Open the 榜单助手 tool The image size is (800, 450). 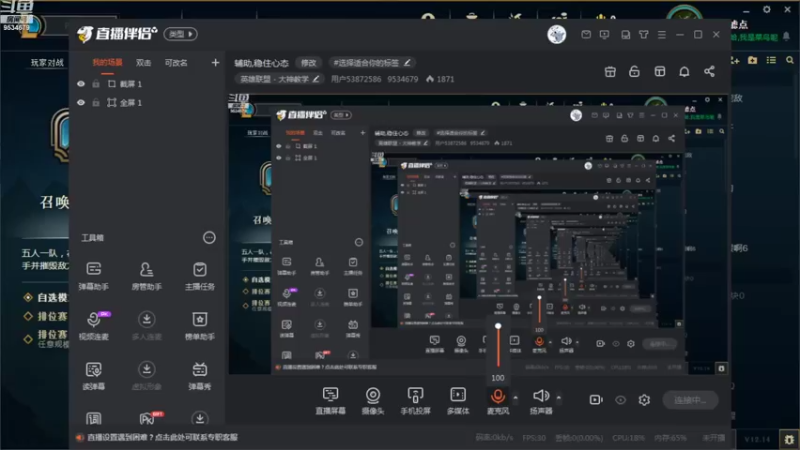pyautogui.click(x=199, y=326)
